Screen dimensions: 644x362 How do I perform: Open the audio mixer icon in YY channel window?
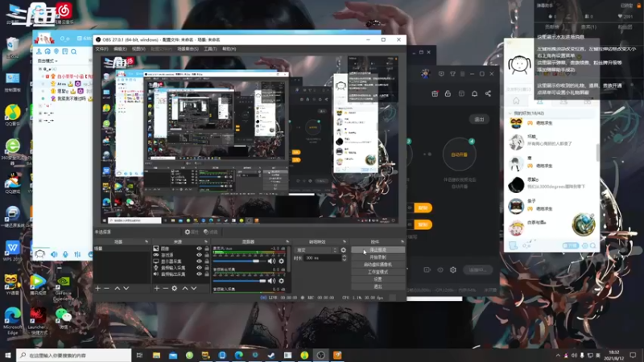[x=77, y=254]
